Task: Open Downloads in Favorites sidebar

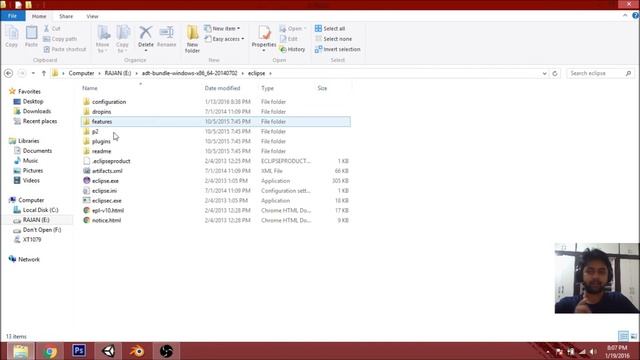Action: [32, 111]
